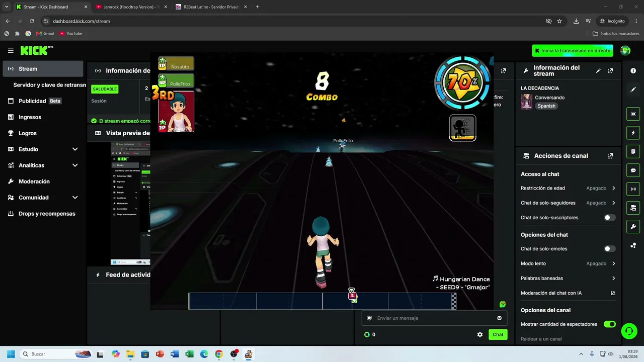
Task: Switch to the R2Beat Latino browser tab
Action: coord(211,7)
